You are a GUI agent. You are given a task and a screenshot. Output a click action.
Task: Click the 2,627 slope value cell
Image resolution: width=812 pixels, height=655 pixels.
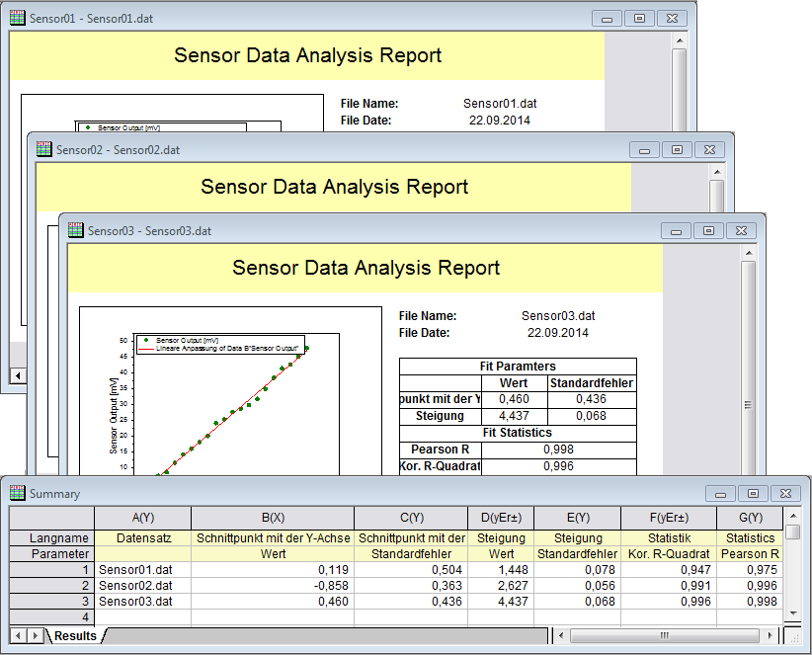click(x=501, y=585)
